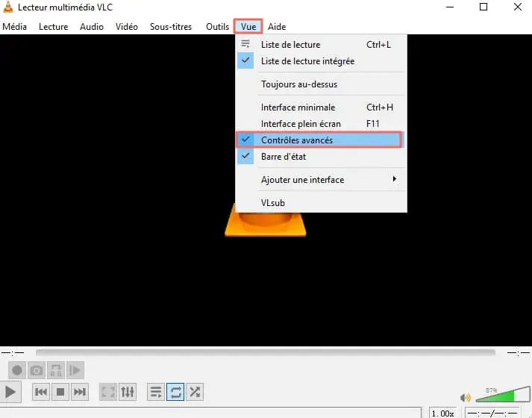Skip to previous media track
532x418 pixels.
42,391
